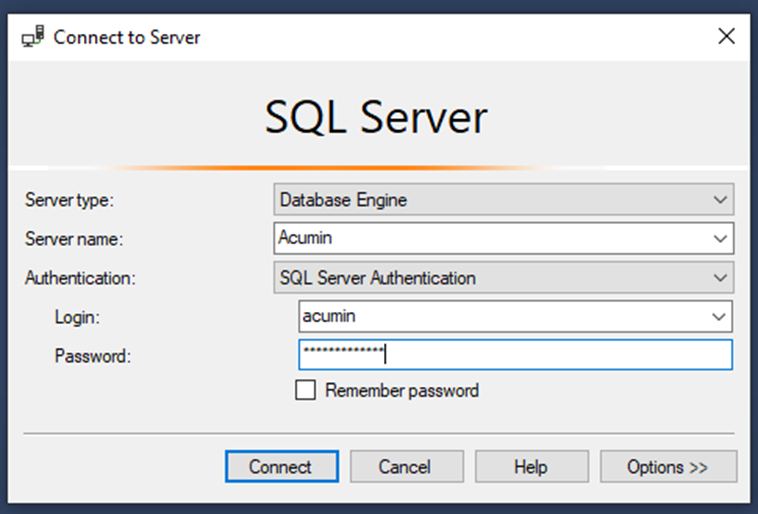Expand the Login dropdown arrow
The width and height of the screenshot is (758, 514).
tap(719, 317)
